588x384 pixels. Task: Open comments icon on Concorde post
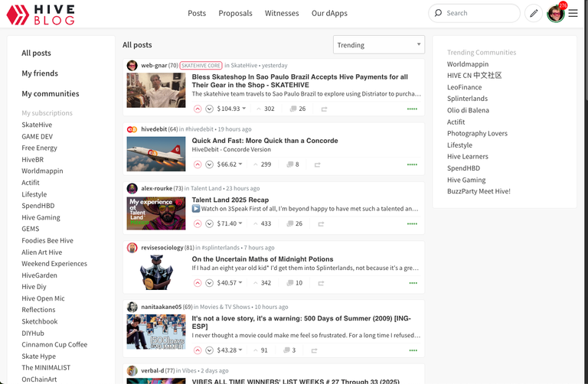(x=290, y=164)
